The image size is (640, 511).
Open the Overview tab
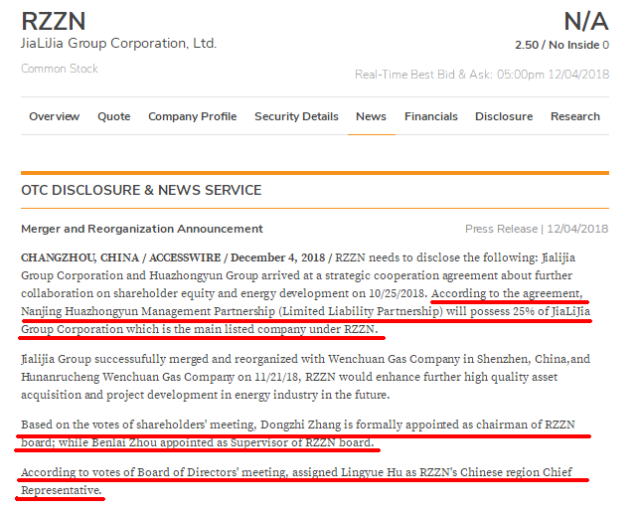54,116
